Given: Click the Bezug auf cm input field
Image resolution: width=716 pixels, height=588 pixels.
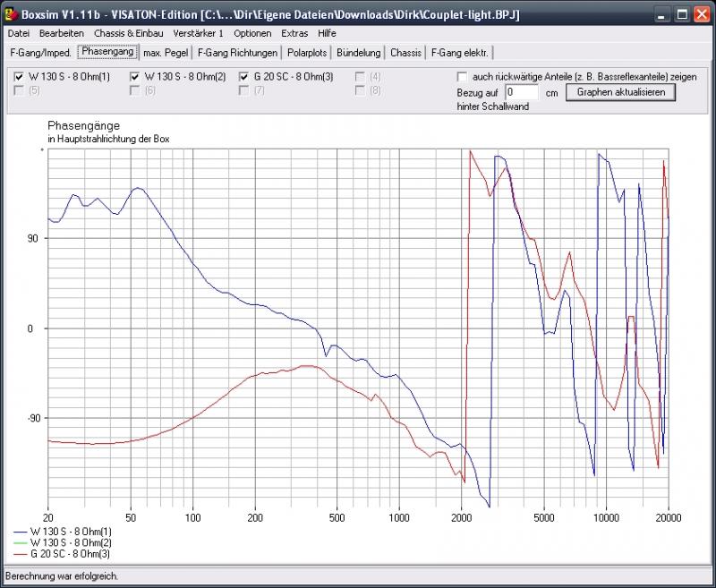Looking at the screenshot, I should (x=521, y=92).
